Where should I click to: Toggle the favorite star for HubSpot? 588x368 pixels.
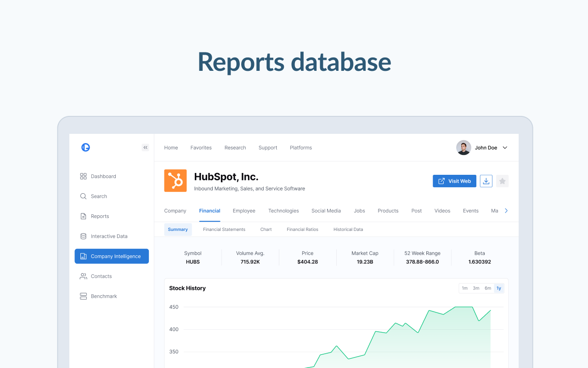[502, 181]
